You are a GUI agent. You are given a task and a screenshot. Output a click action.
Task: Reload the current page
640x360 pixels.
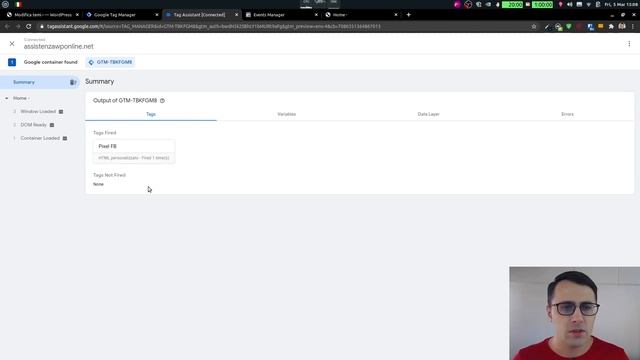click(29, 27)
